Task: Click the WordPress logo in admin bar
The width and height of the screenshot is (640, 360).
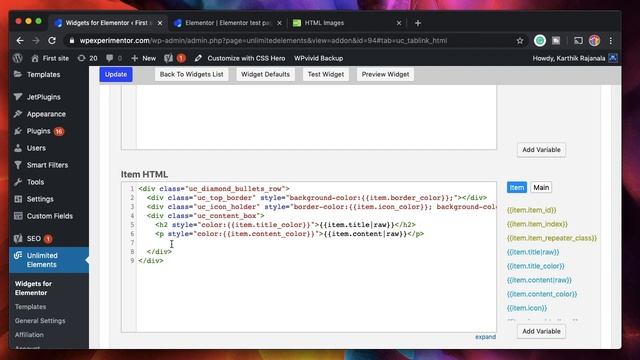Action: 18,58
